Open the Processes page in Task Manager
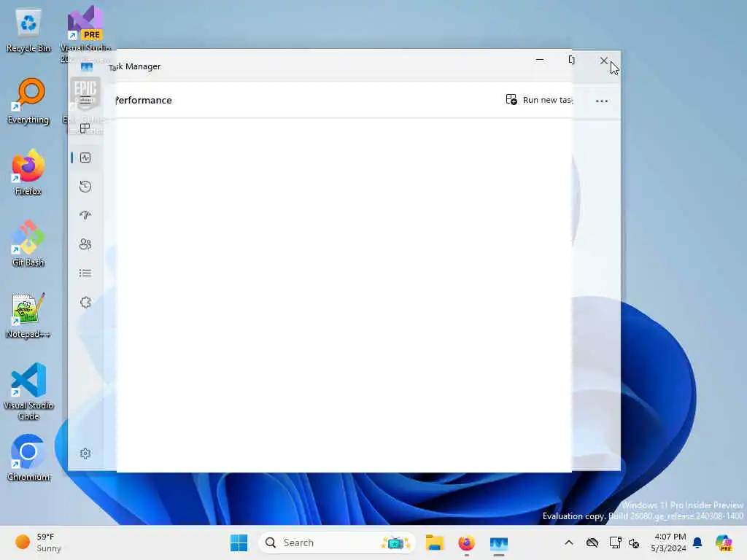747x560 pixels. pos(85,128)
